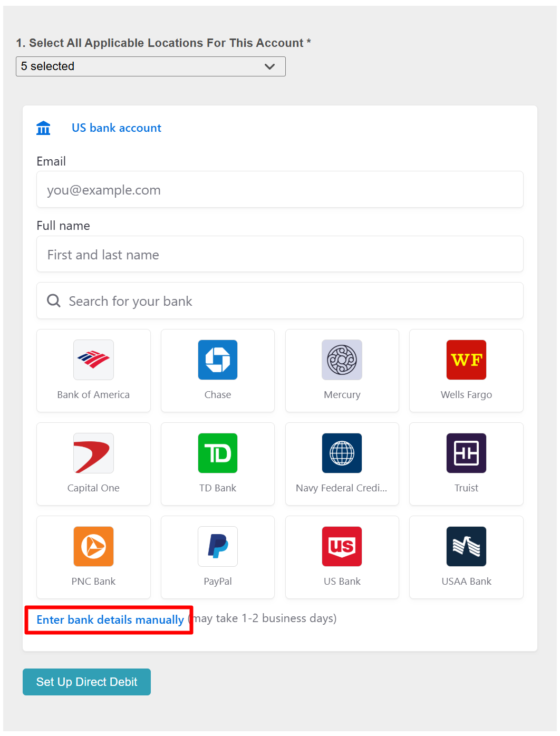The image size is (560, 736).
Task: Click the magnifier icon in bank search
Action: (54, 301)
